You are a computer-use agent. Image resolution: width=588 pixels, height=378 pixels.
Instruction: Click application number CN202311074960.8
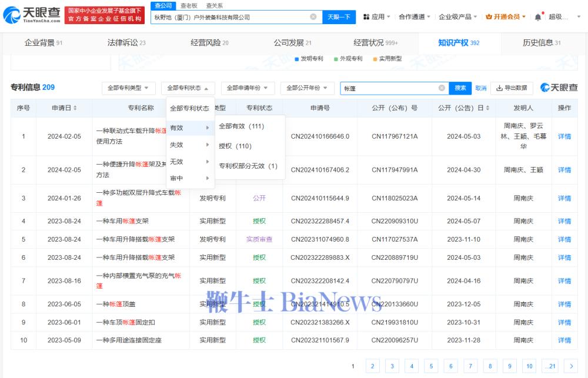click(x=320, y=239)
